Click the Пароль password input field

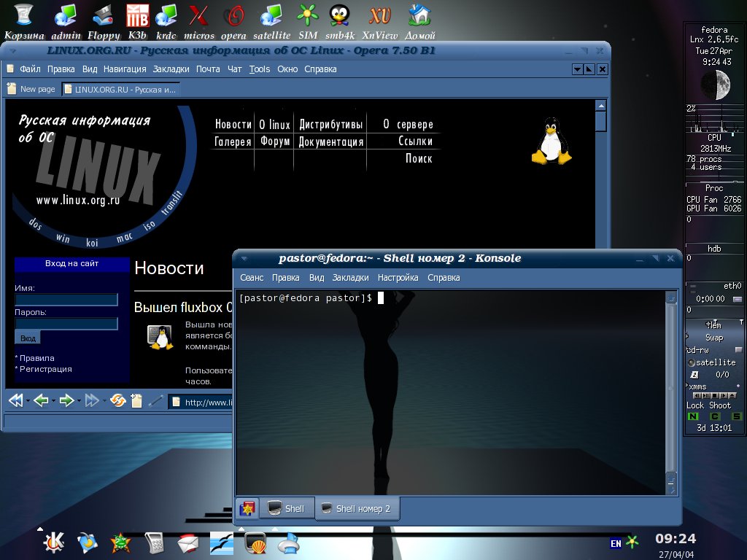(66, 324)
